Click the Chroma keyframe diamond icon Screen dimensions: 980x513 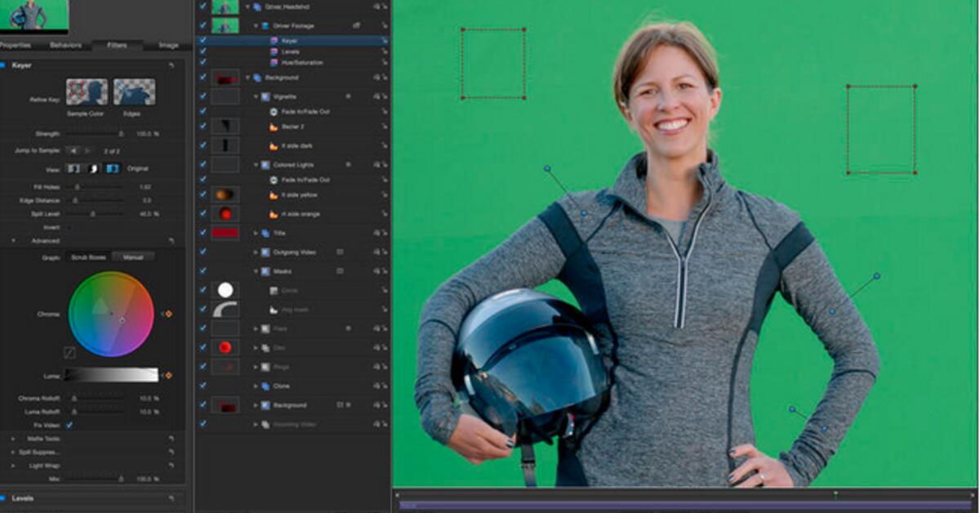click(x=169, y=314)
